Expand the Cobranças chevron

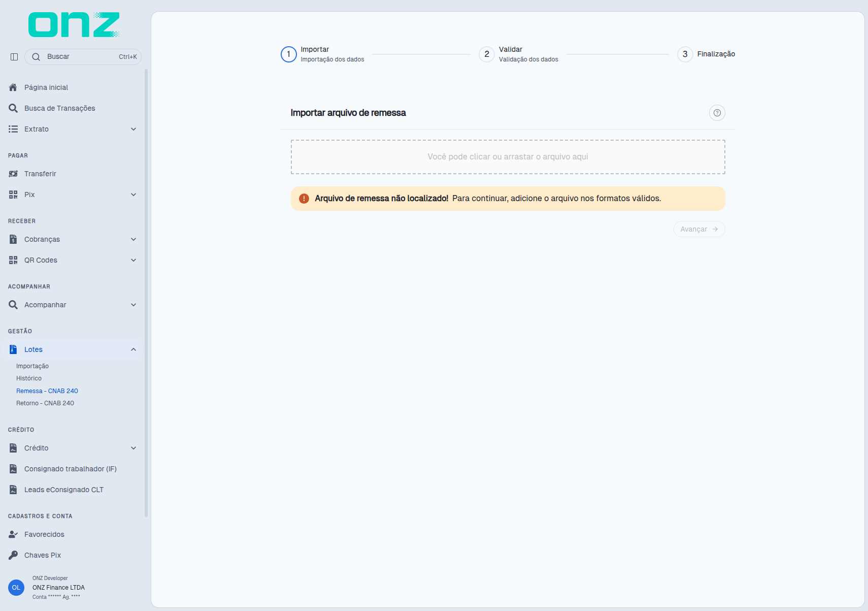pyautogui.click(x=133, y=239)
